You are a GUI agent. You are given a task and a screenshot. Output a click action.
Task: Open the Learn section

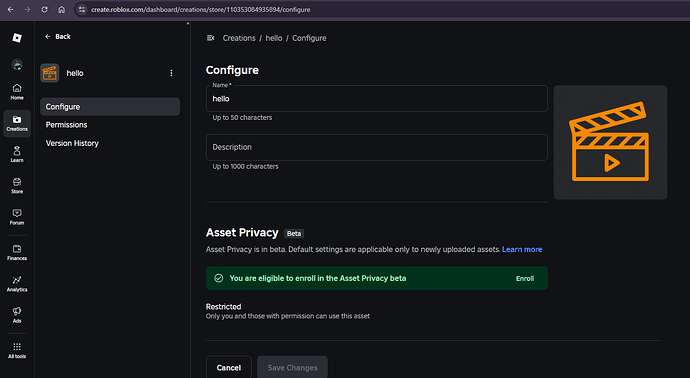(x=17, y=154)
